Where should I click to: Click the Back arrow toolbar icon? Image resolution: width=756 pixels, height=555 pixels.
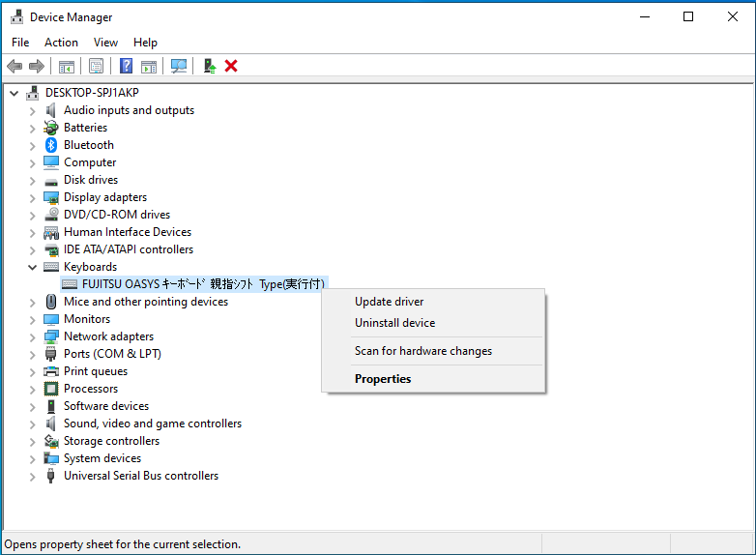point(15,66)
